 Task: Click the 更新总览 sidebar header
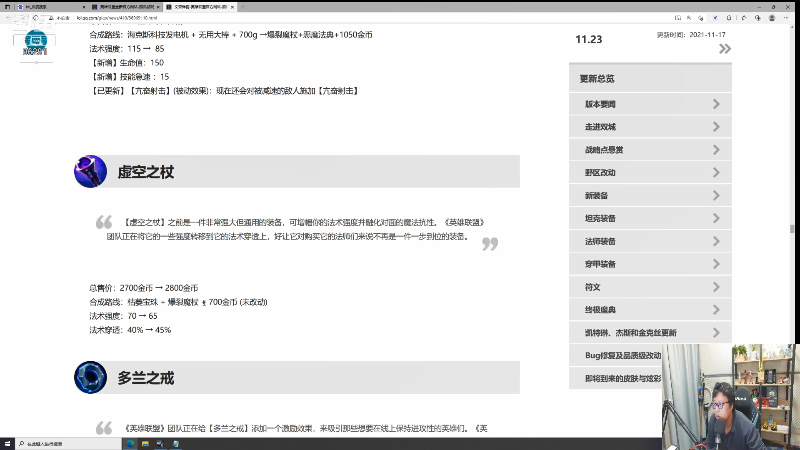[x=651, y=79]
